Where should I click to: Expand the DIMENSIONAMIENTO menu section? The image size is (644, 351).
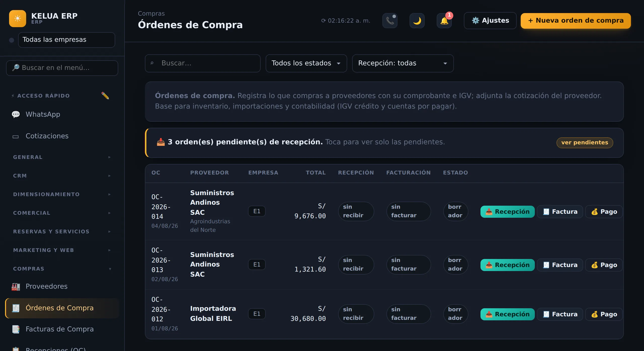tap(62, 194)
